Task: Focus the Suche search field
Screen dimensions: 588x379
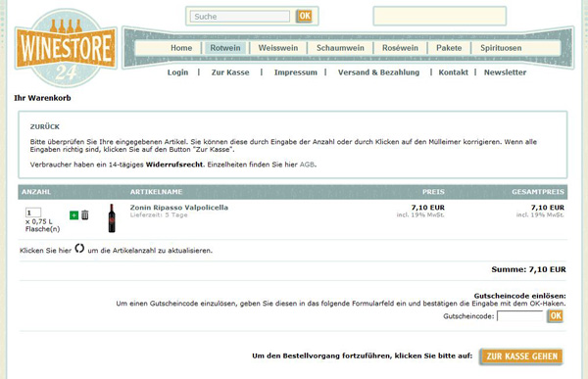Action: click(240, 17)
